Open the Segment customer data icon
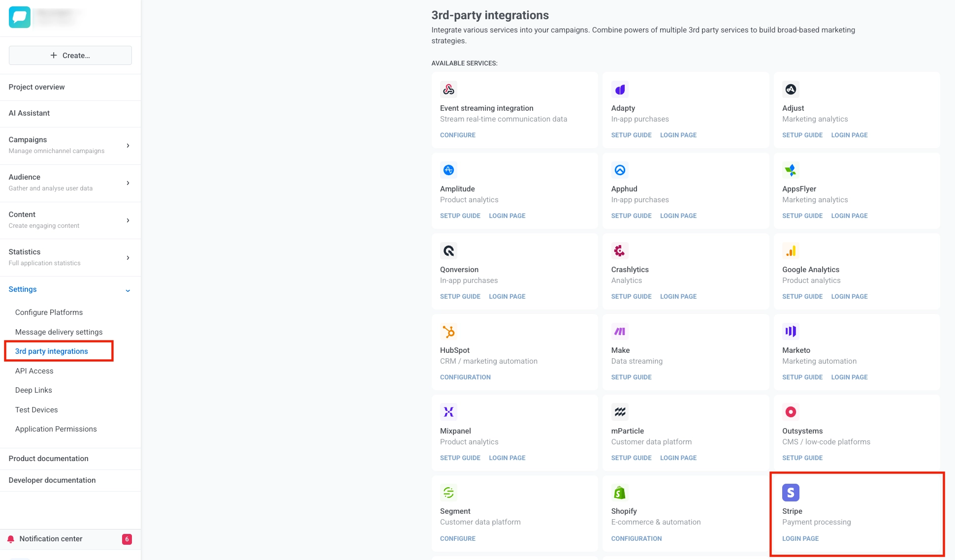The height and width of the screenshot is (560, 955). 448,492
